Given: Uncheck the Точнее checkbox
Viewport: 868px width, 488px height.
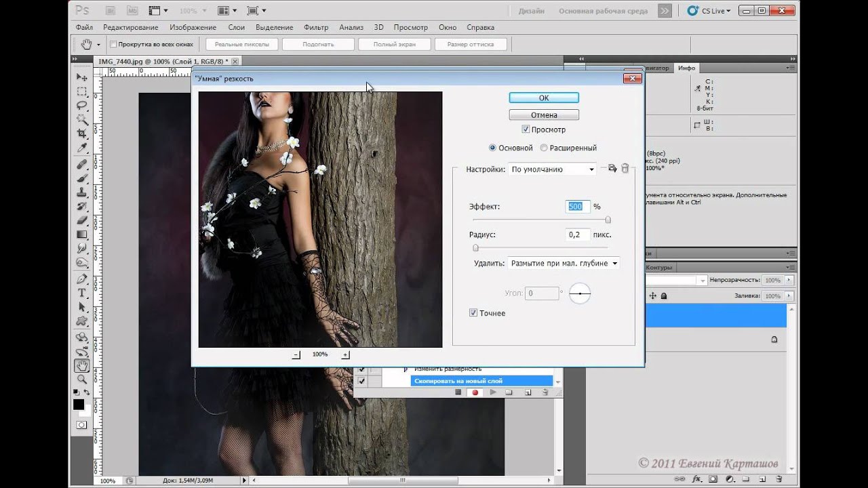Looking at the screenshot, I should click(473, 313).
